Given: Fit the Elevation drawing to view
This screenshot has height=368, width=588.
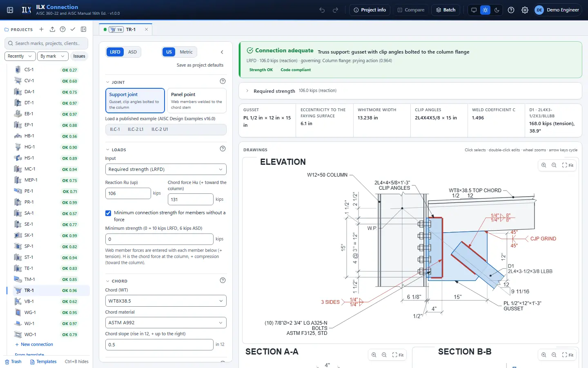Looking at the screenshot, I should [x=568, y=165].
